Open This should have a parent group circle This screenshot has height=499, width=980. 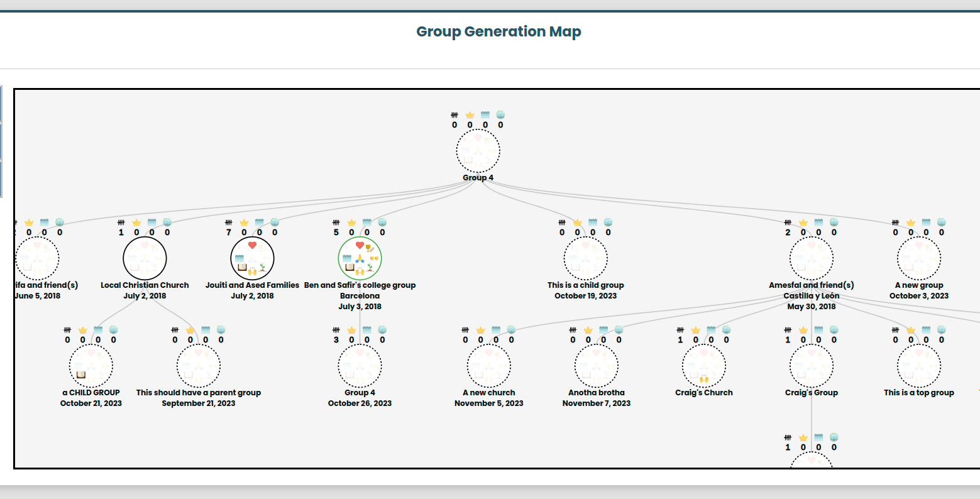(x=198, y=366)
